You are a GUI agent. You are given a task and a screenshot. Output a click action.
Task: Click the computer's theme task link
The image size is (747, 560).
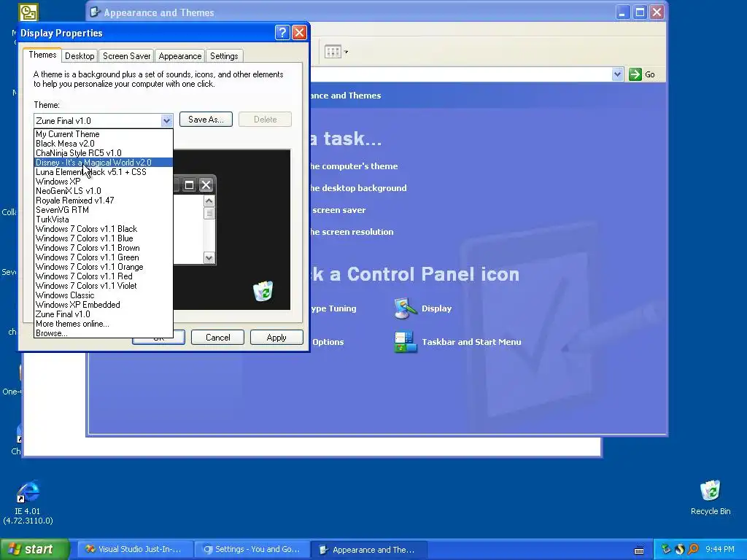click(353, 166)
